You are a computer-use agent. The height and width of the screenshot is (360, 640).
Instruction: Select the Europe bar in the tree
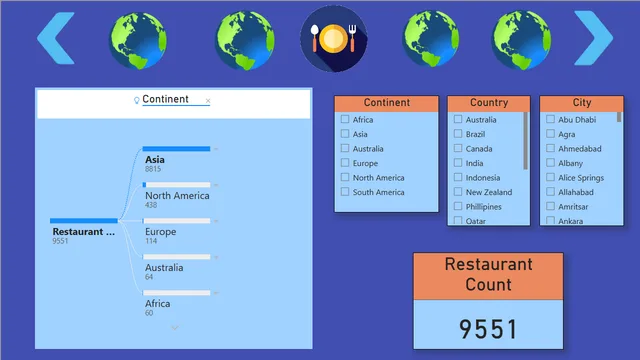(176, 221)
